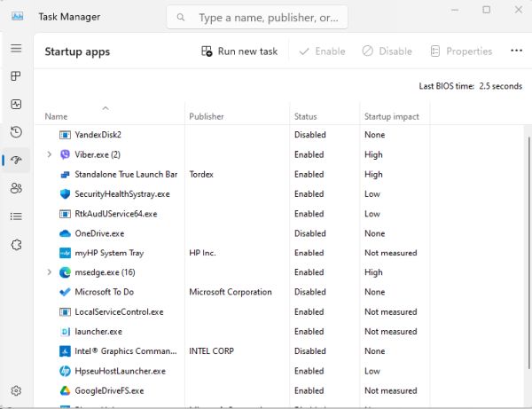Click the Enable button
Viewport: 532px width, 409px height.
[323, 51]
